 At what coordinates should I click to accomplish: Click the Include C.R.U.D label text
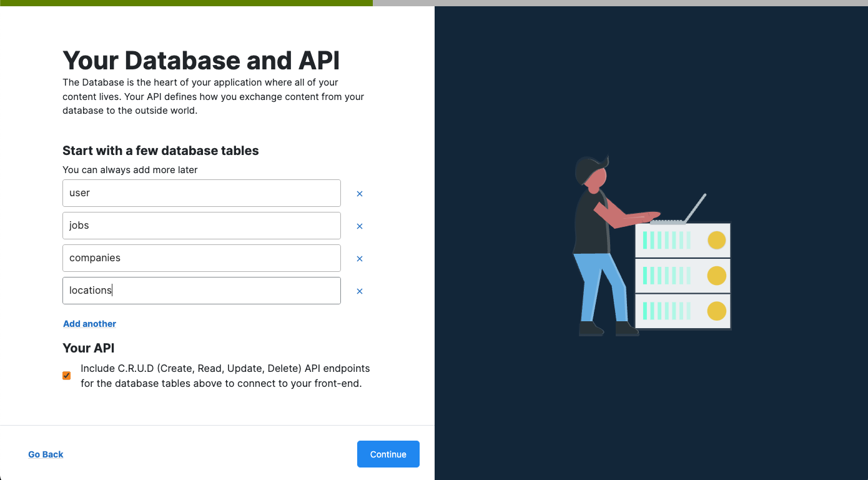pos(225,376)
